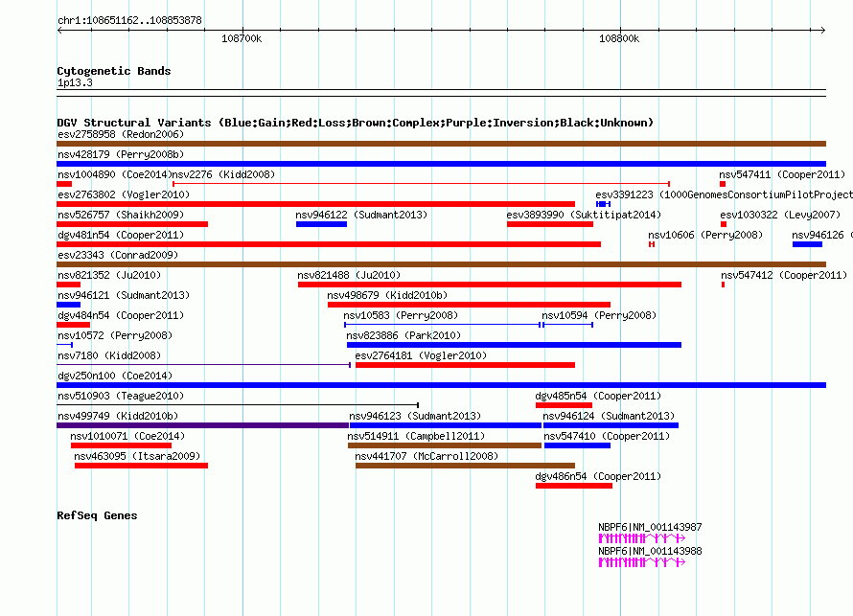853x616 pixels.
Task: Click the left arrow end of ruler
Action: [59, 31]
